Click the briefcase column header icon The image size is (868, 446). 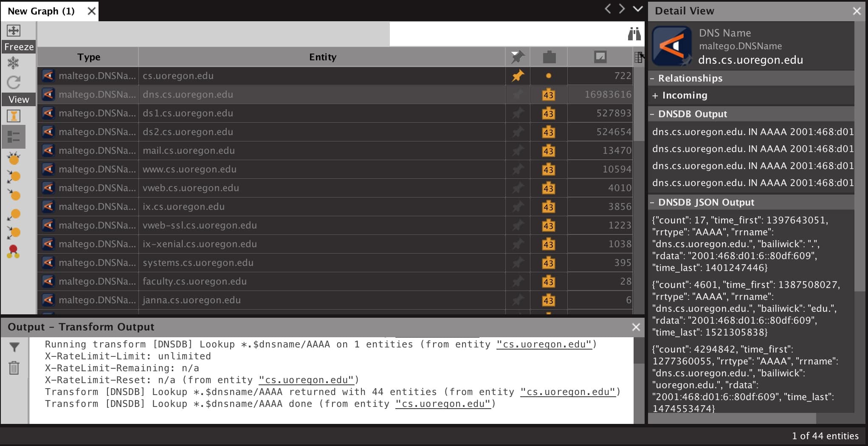click(549, 56)
